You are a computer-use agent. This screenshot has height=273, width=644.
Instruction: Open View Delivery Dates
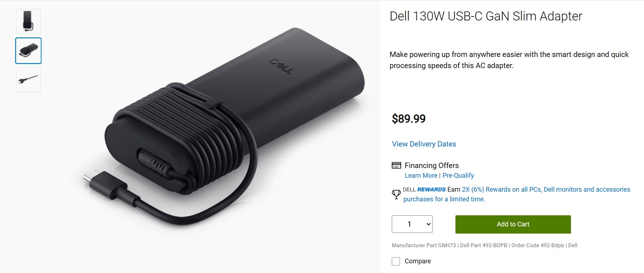[424, 144]
